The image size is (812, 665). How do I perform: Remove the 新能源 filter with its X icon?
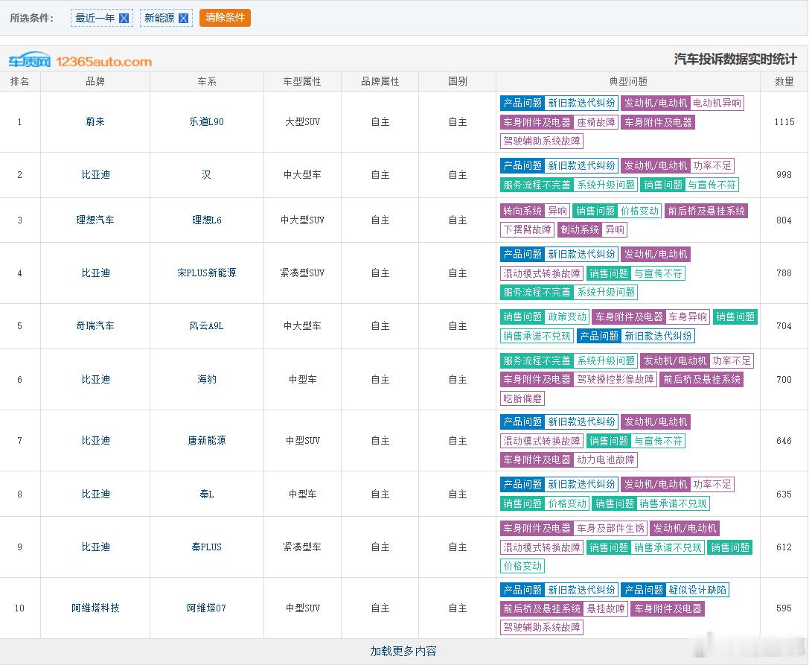183,18
